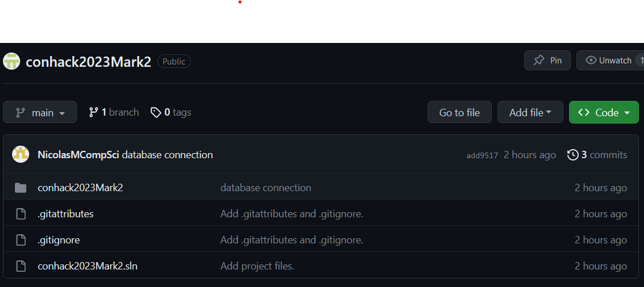View the 1 branch link
The height and width of the screenshot is (287, 644).
pos(114,112)
